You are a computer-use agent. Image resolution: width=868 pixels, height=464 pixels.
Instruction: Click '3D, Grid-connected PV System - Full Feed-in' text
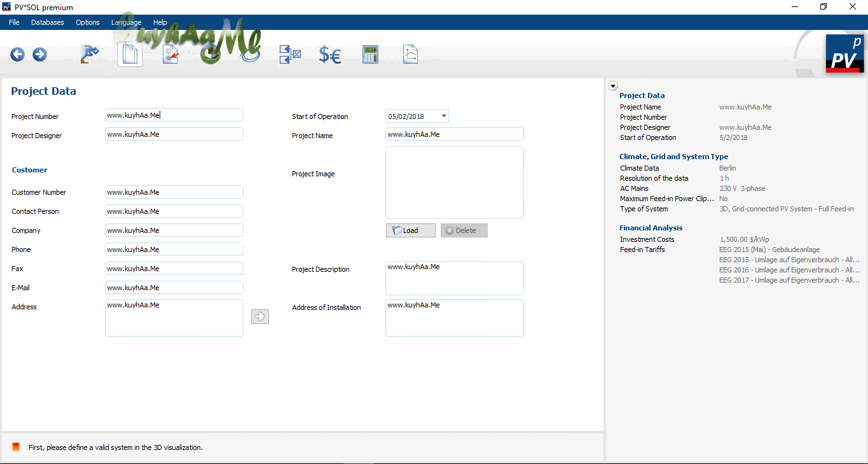[787, 209]
